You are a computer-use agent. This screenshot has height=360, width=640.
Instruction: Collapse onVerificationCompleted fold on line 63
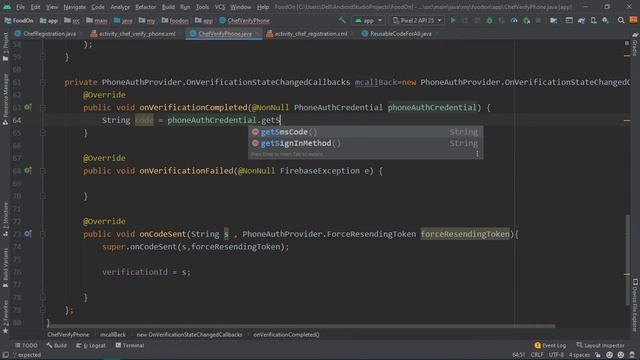43,107
